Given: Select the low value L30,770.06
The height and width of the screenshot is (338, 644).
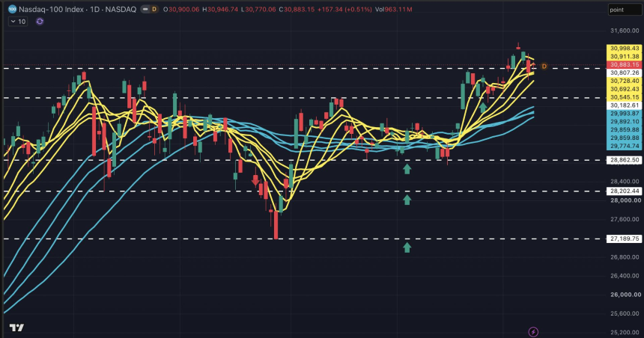Looking at the screenshot, I should (x=258, y=9).
